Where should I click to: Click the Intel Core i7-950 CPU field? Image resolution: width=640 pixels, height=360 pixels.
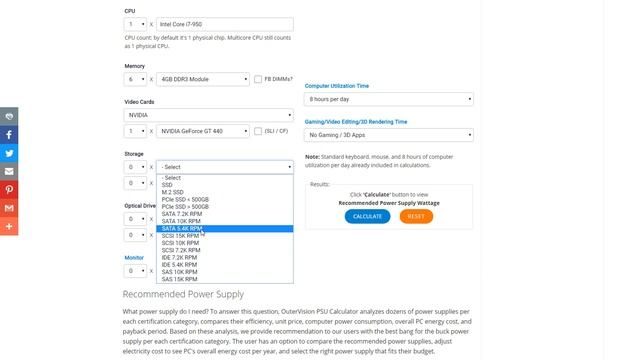tap(225, 24)
